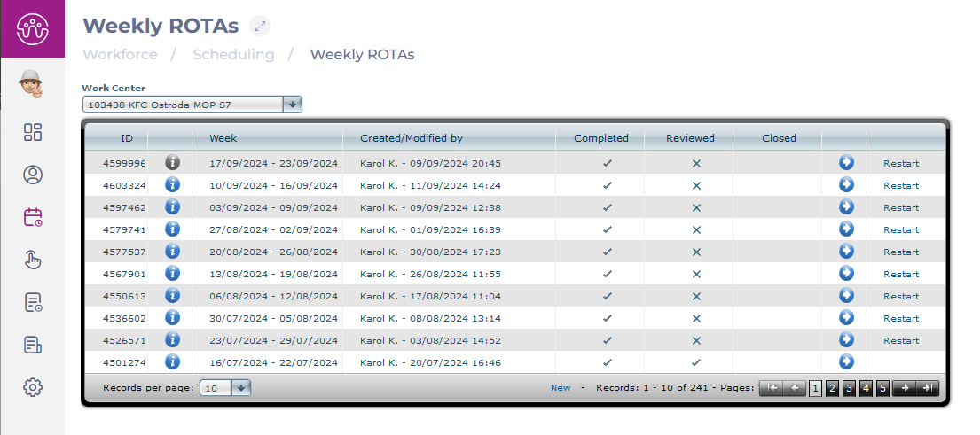Go to page 4 of records
980x435 pixels.
click(x=866, y=388)
